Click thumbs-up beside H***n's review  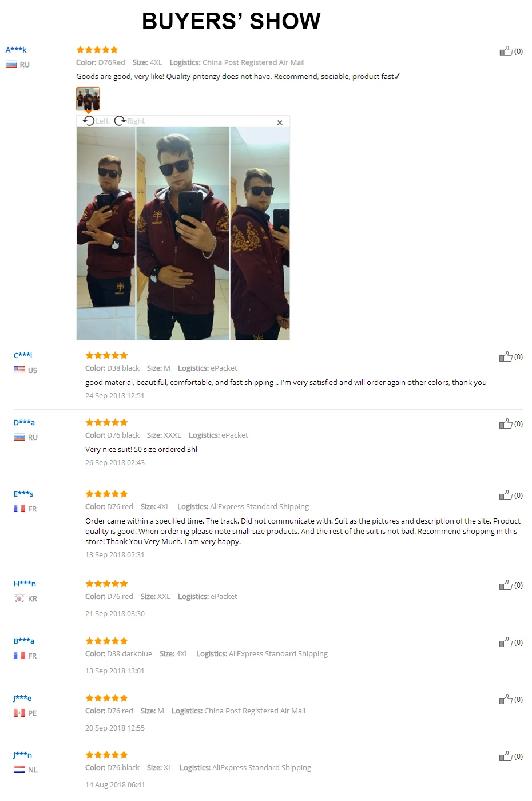(506, 585)
